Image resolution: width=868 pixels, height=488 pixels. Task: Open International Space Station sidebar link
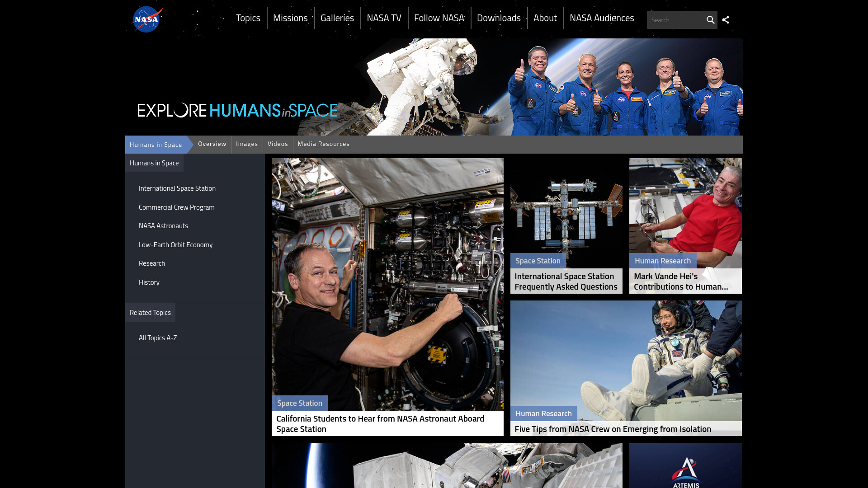(177, 188)
